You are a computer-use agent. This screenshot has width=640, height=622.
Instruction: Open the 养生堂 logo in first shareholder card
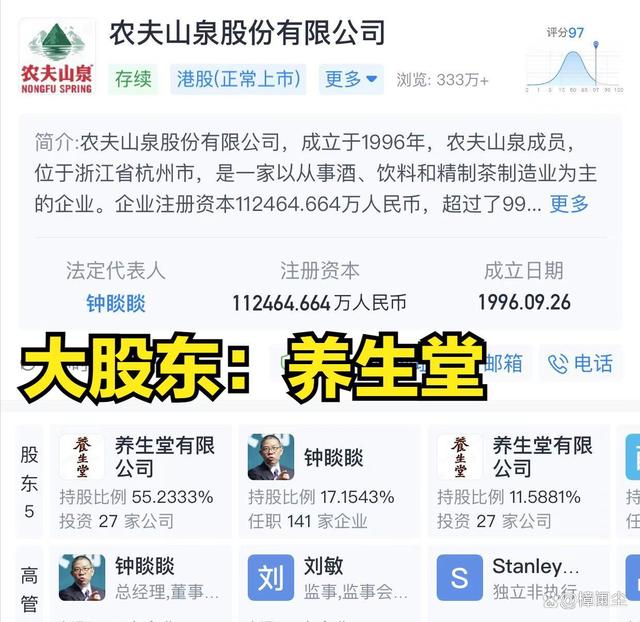[82, 456]
